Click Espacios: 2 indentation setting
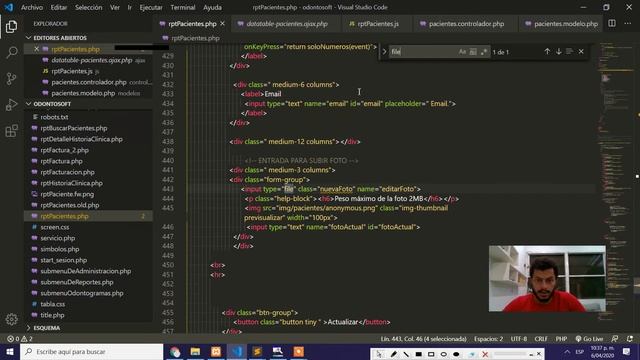This screenshot has height=360, width=640. tap(489, 339)
